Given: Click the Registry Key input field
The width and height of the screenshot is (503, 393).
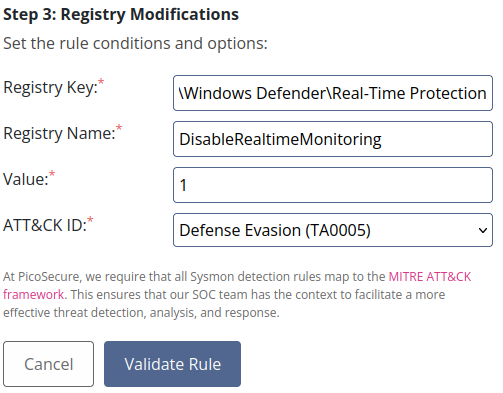Looking at the screenshot, I should tap(333, 93).
